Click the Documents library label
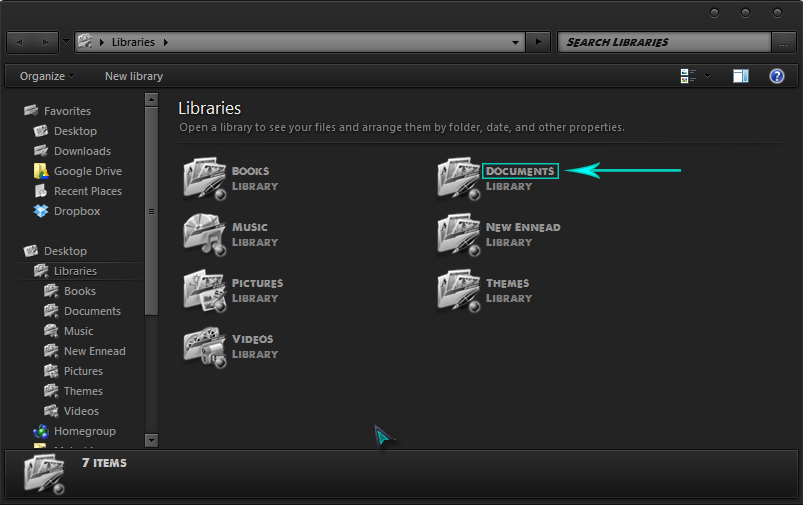 (x=520, y=171)
